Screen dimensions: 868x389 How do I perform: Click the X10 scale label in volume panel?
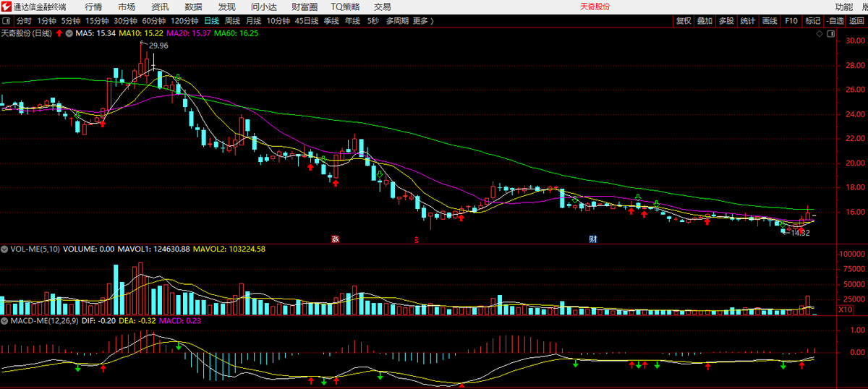[845, 309]
